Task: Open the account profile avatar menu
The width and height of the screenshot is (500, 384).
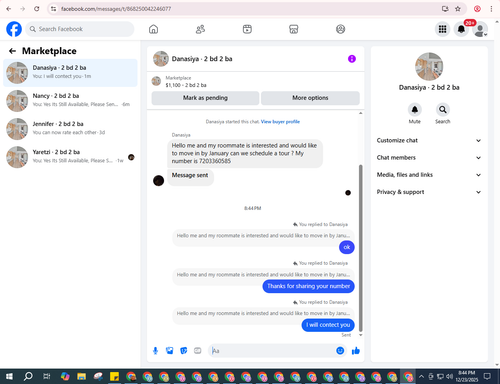Action: click(x=480, y=29)
